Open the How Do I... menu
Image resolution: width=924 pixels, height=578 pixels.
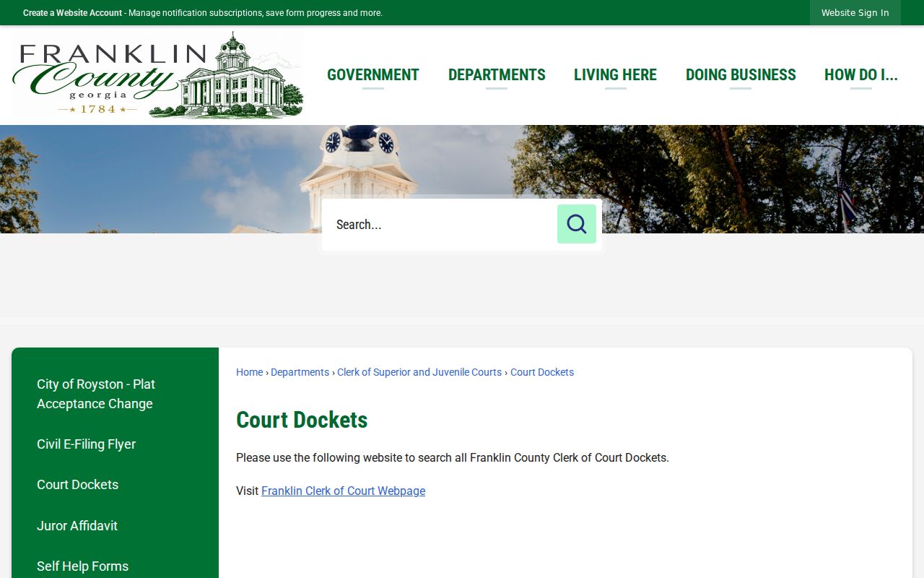(861, 75)
